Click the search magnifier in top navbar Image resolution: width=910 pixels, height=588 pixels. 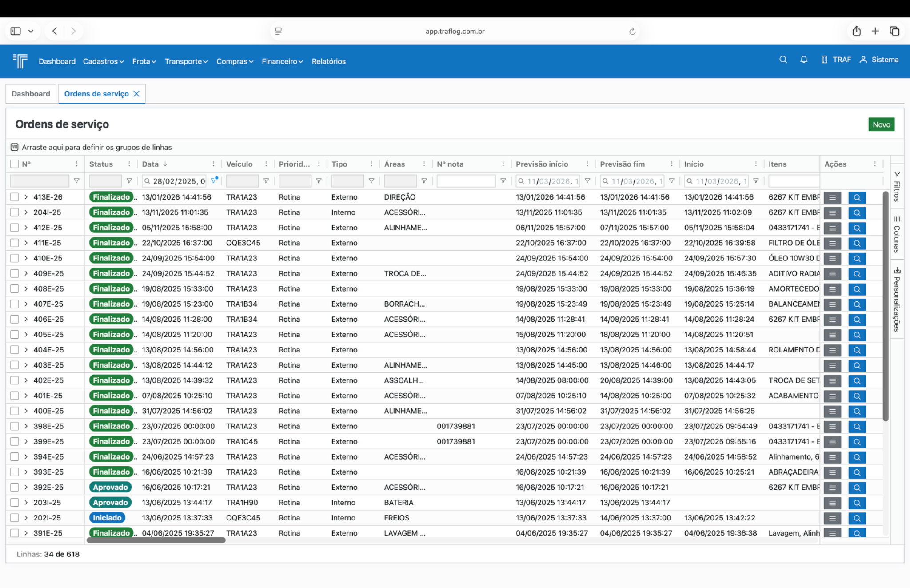click(x=783, y=60)
